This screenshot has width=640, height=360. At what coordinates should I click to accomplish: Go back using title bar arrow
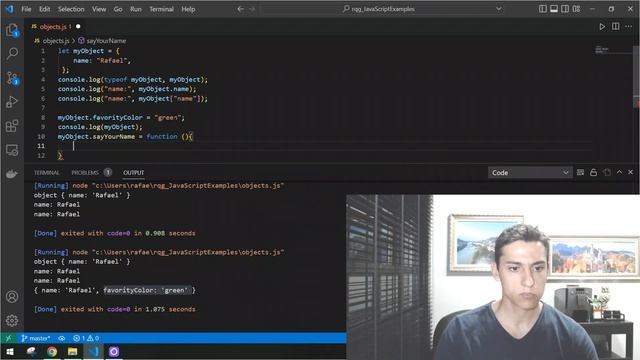(x=240, y=9)
